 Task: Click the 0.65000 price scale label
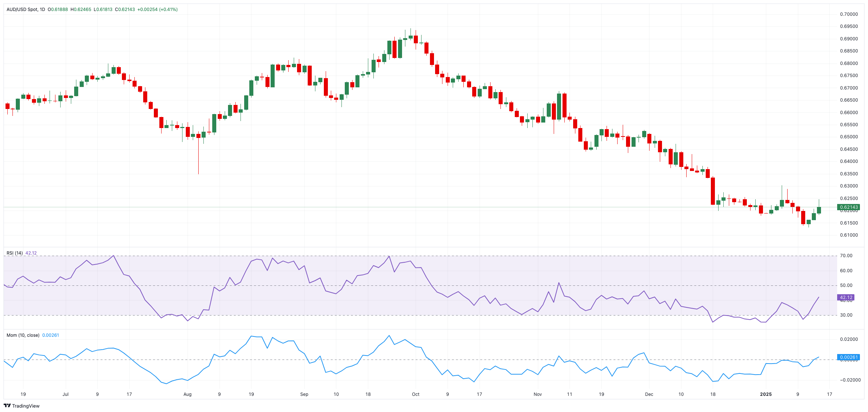[x=849, y=137]
